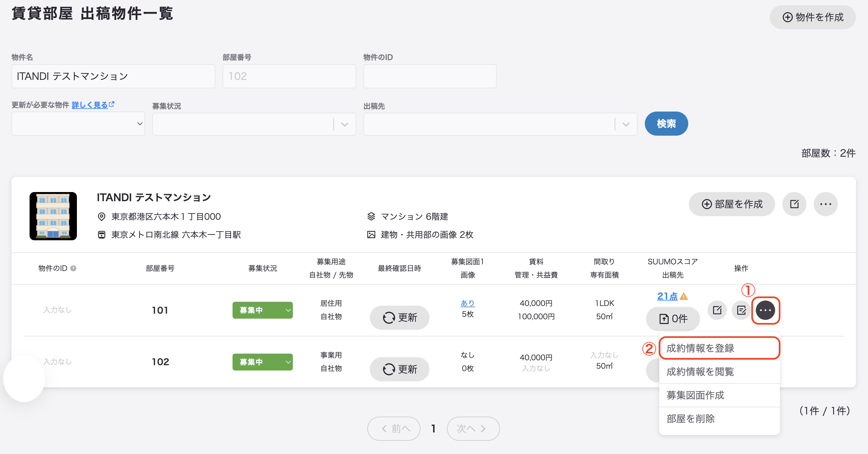Click 更新 button for room 101
The width and height of the screenshot is (868, 454).
399,318
